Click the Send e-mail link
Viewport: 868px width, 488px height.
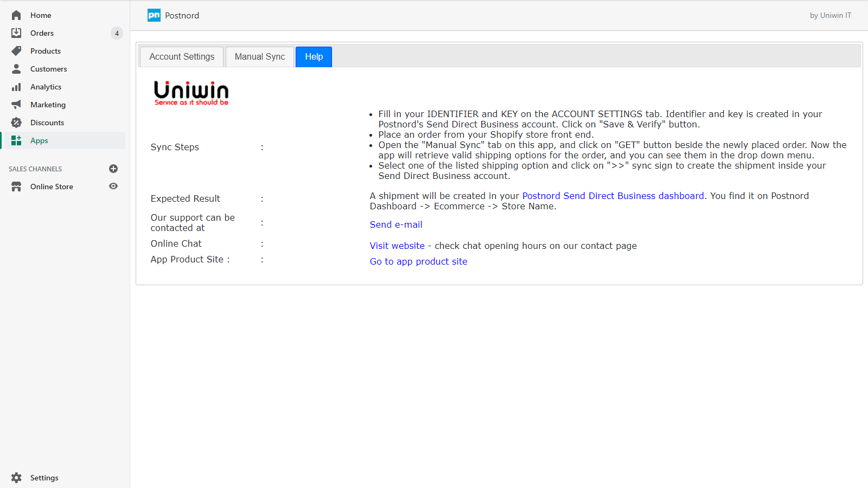[396, 224]
